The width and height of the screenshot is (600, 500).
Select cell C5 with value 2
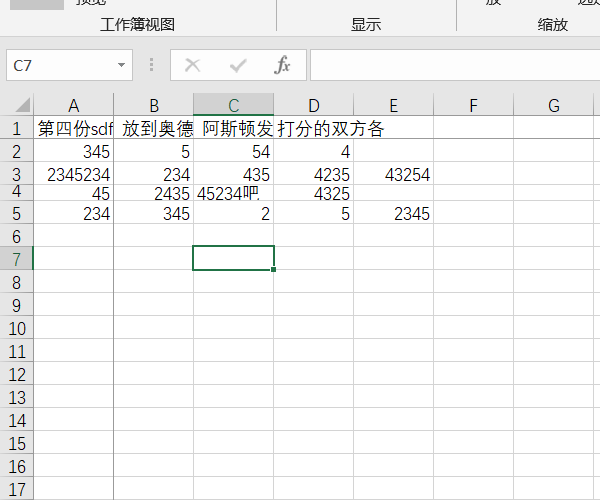click(x=233, y=213)
